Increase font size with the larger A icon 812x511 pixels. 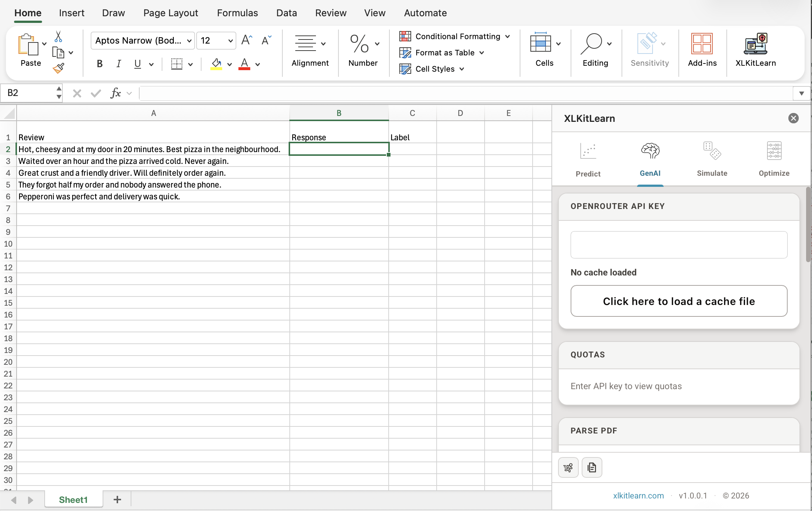tap(247, 40)
